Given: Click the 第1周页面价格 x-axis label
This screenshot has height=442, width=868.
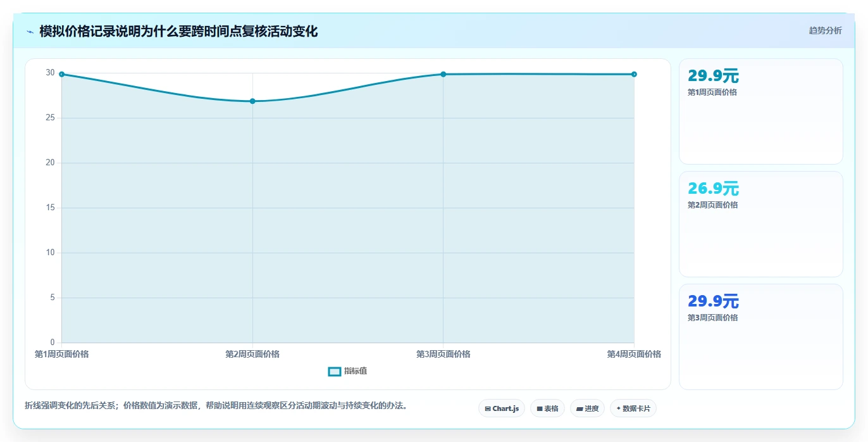Looking at the screenshot, I should (62, 354).
